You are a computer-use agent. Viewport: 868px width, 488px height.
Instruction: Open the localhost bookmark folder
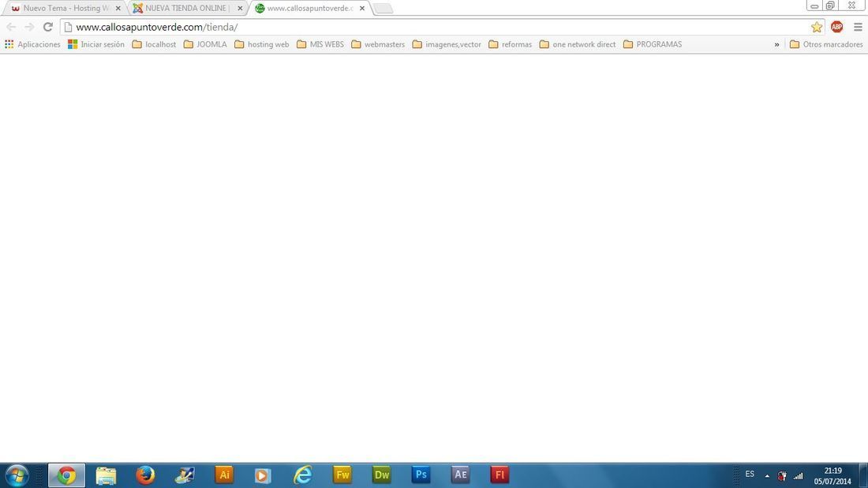[x=154, y=44]
